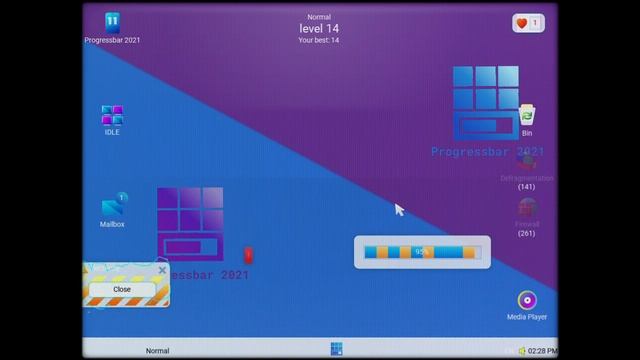Click the heart lives counter

(x=528, y=23)
